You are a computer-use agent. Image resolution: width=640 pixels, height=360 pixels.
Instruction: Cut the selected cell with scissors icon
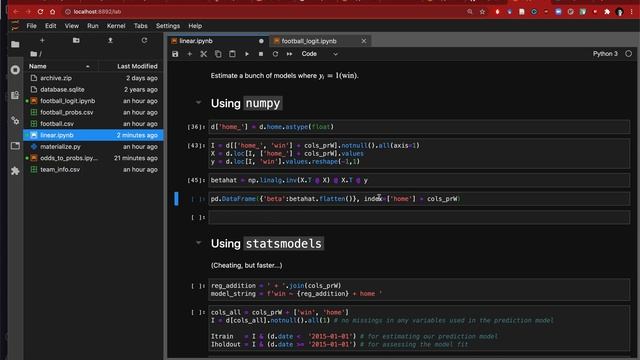[x=204, y=54]
